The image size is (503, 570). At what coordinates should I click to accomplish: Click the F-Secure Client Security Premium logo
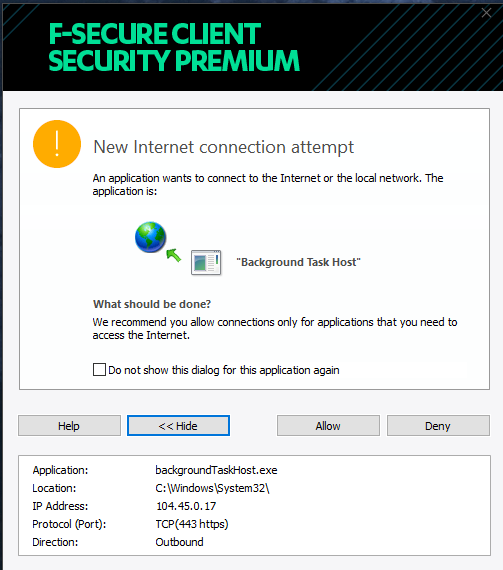coord(174,47)
